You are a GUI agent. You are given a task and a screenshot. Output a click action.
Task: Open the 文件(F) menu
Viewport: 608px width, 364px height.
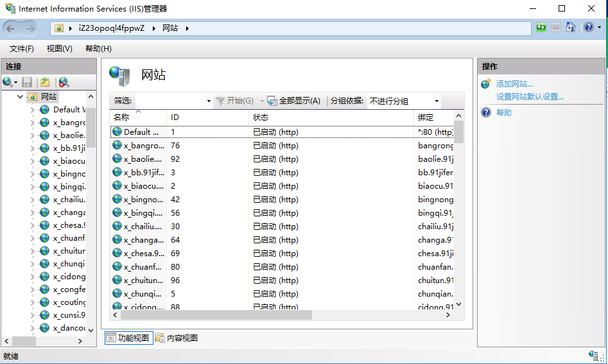click(22, 48)
